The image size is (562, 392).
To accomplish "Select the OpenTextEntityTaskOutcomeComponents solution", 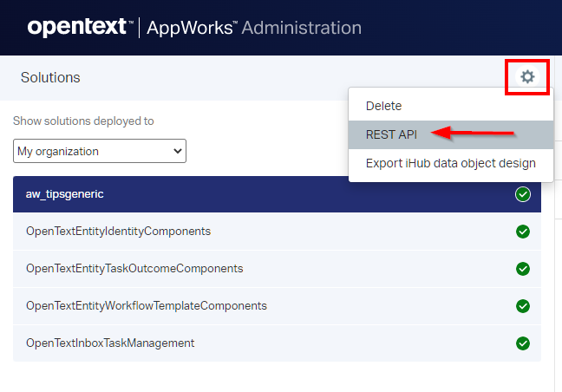I will [x=134, y=269].
